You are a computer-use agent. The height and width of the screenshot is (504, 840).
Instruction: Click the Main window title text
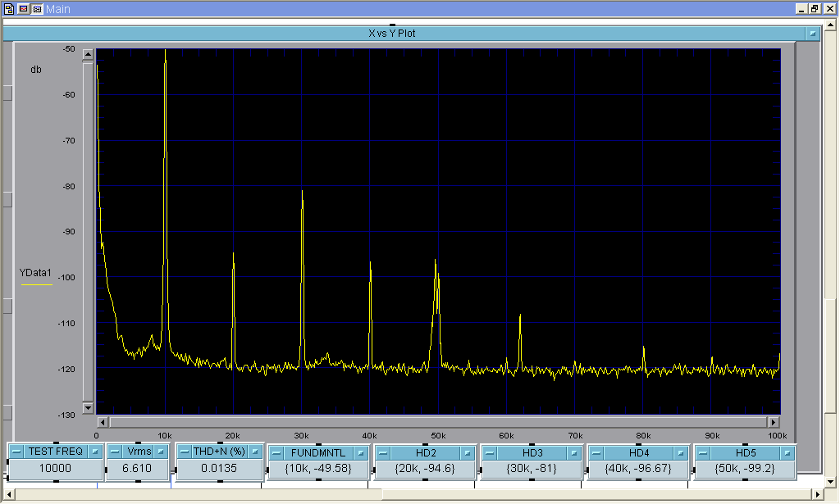(x=58, y=9)
